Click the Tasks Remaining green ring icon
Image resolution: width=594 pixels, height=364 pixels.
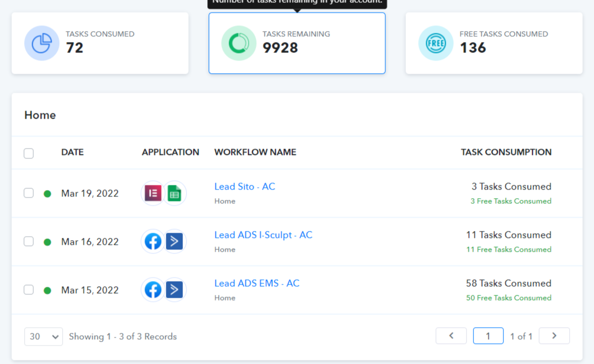tap(239, 43)
